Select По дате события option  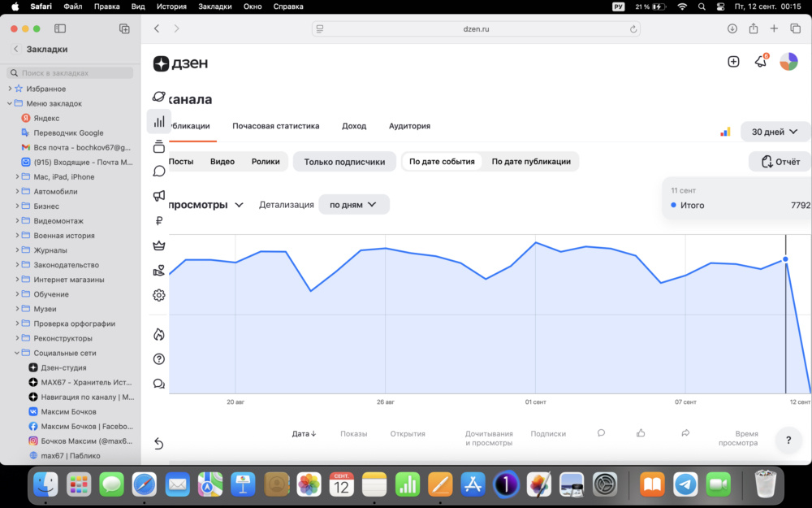coord(442,162)
